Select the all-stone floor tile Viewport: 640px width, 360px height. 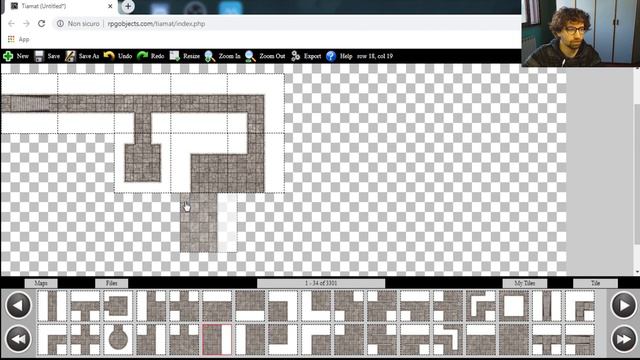(513, 339)
